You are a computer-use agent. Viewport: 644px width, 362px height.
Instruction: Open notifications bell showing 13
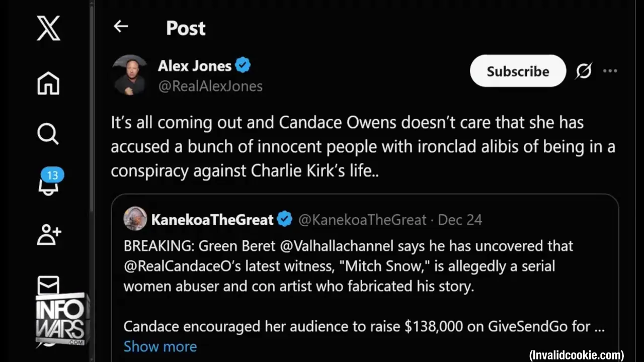(x=49, y=183)
